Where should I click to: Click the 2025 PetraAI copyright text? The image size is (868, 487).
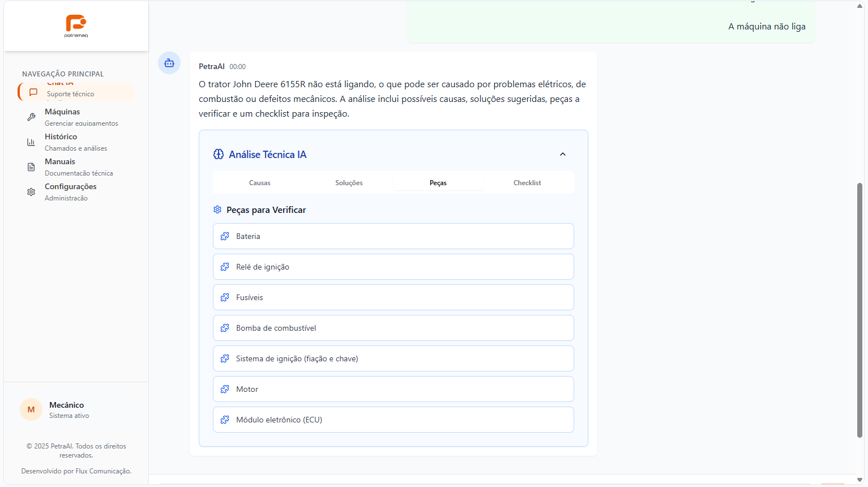(76, 451)
